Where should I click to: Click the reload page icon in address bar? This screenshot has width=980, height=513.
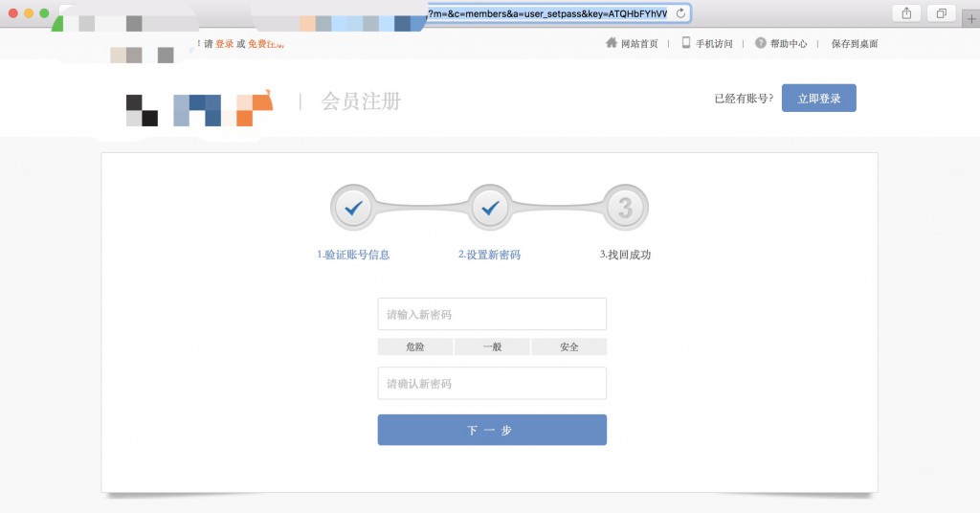coord(680,13)
